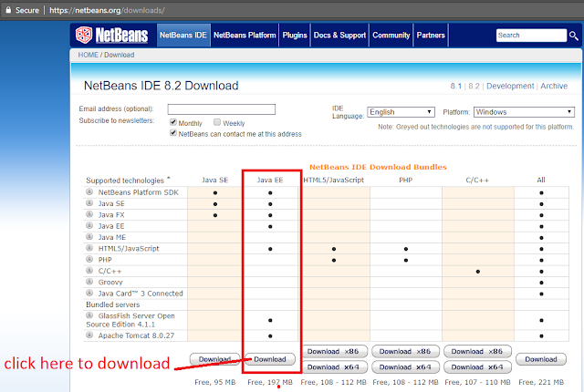The image size is (584, 392).
Task: Download the Java EE bundle
Action: click(x=270, y=359)
